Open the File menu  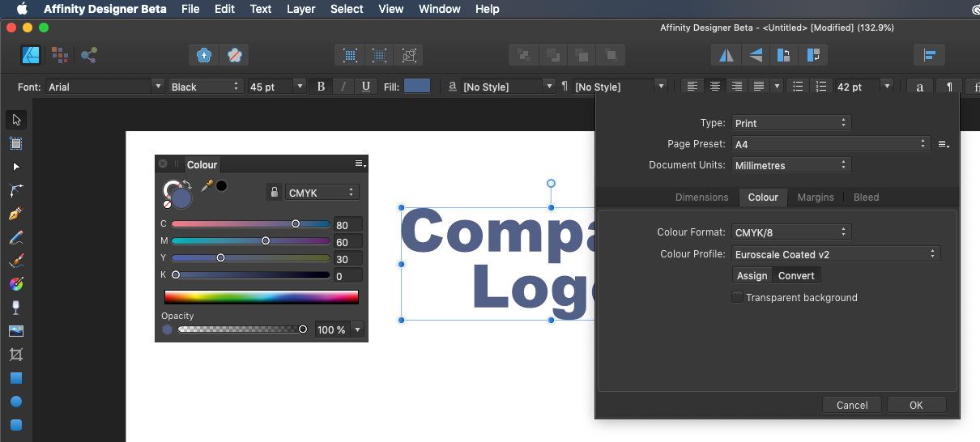pos(190,9)
